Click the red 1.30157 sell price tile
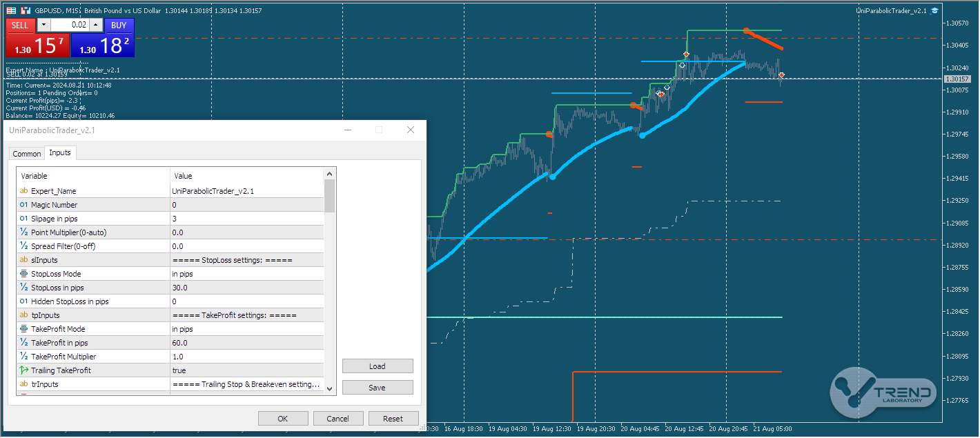Screen dimensions: 980x438 (38, 46)
